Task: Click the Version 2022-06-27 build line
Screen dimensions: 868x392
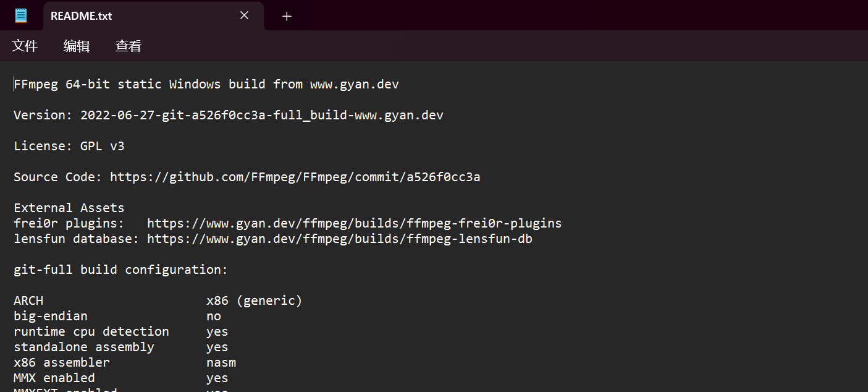Action: [229, 115]
